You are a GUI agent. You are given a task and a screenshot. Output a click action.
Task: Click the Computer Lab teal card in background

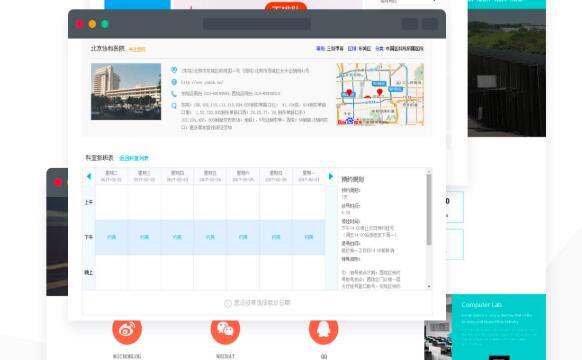tap(498, 327)
